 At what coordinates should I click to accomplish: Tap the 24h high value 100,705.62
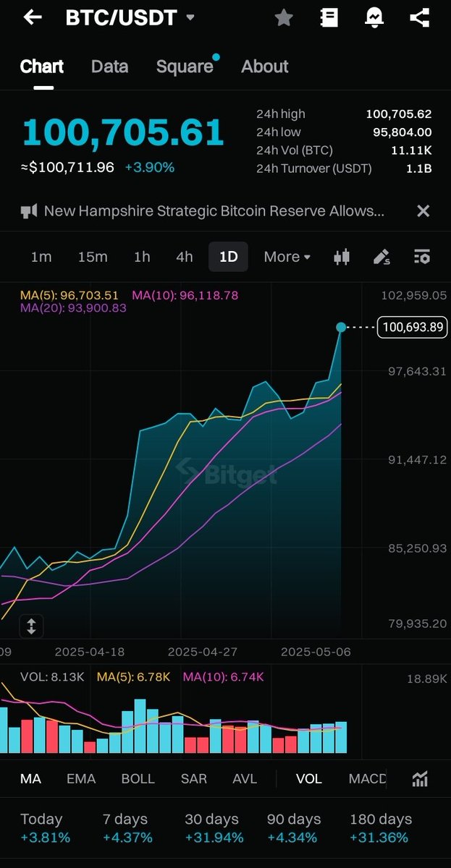click(399, 114)
